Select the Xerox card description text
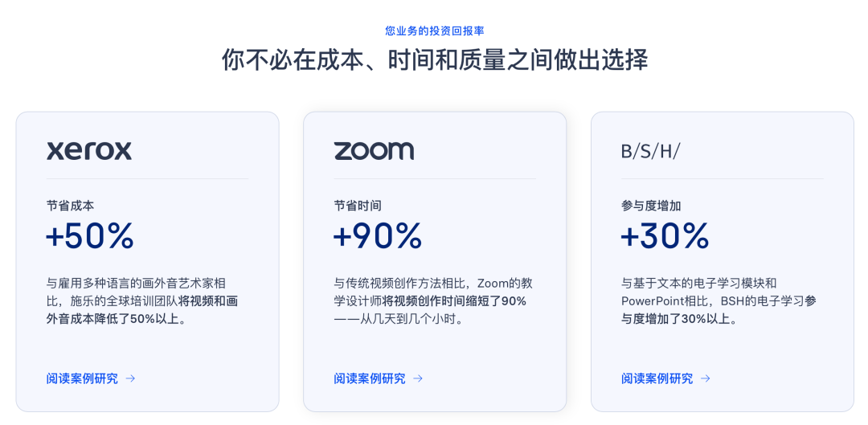This screenshot has width=868, height=425. pyautogui.click(x=142, y=300)
